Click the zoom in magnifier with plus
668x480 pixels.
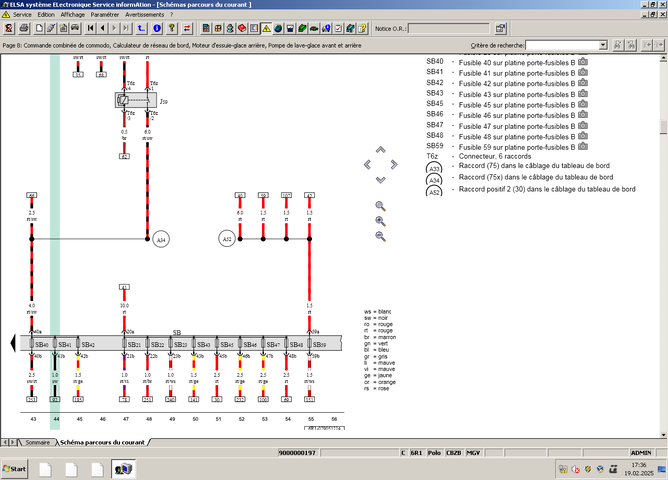point(380,221)
